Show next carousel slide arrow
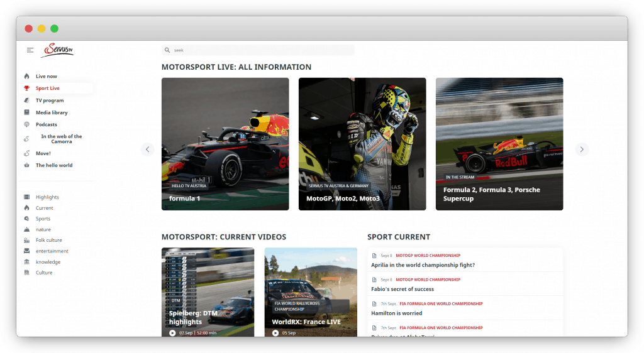 click(582, 149)
